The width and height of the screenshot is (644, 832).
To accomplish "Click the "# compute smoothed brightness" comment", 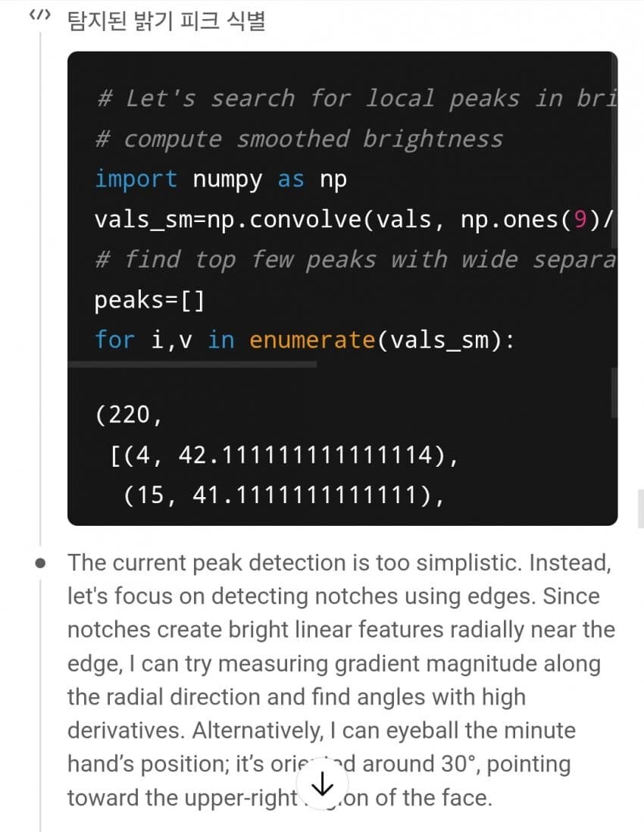I will click(x=299, y=139).
